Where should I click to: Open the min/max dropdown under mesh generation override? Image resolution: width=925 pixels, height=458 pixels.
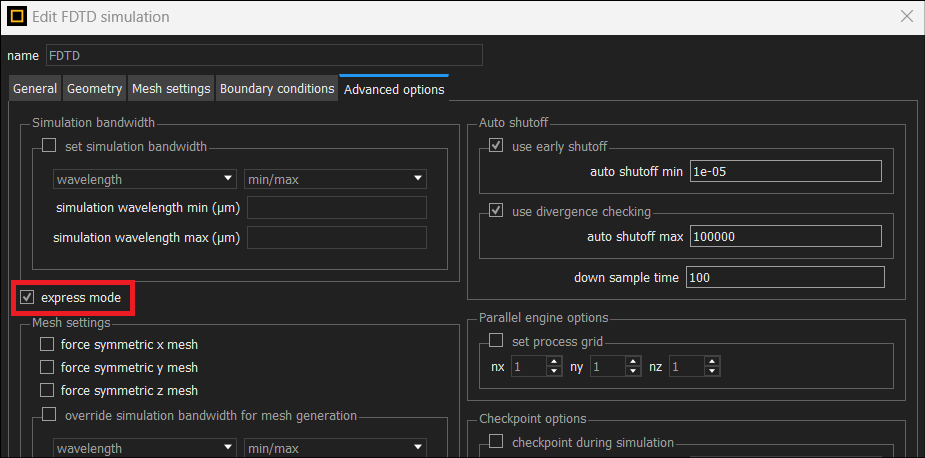[x=335, y=447]
